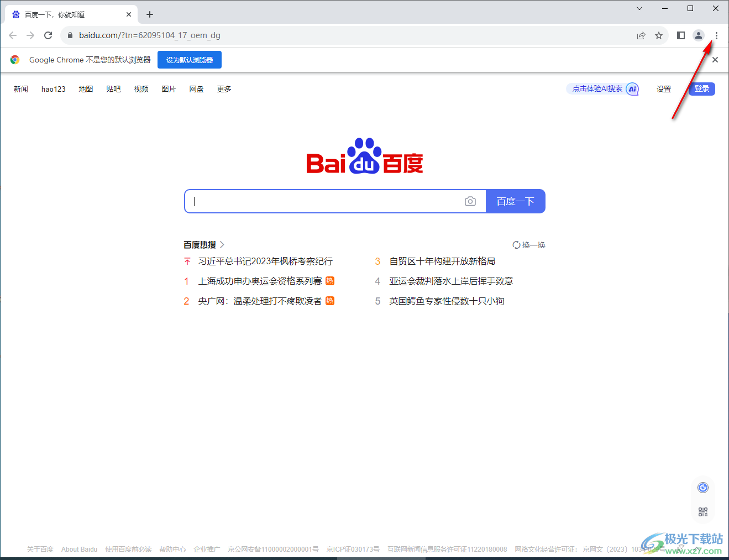This screenshot has height=560, width=729.
Task: Click the Baidu logo
Action: [x=365, y=156]
